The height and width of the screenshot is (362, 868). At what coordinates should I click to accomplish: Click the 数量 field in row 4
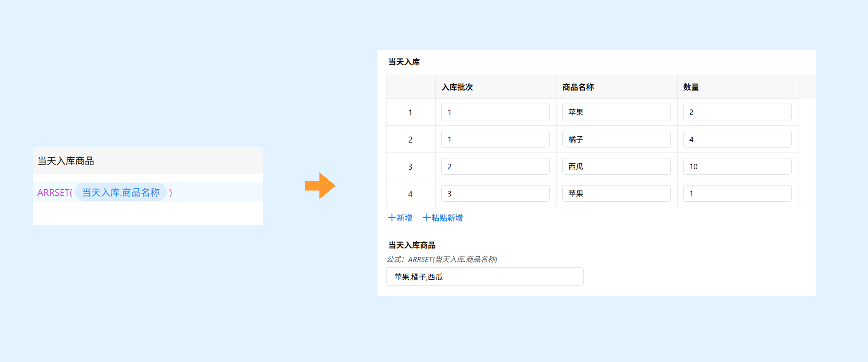click(737, 194)
